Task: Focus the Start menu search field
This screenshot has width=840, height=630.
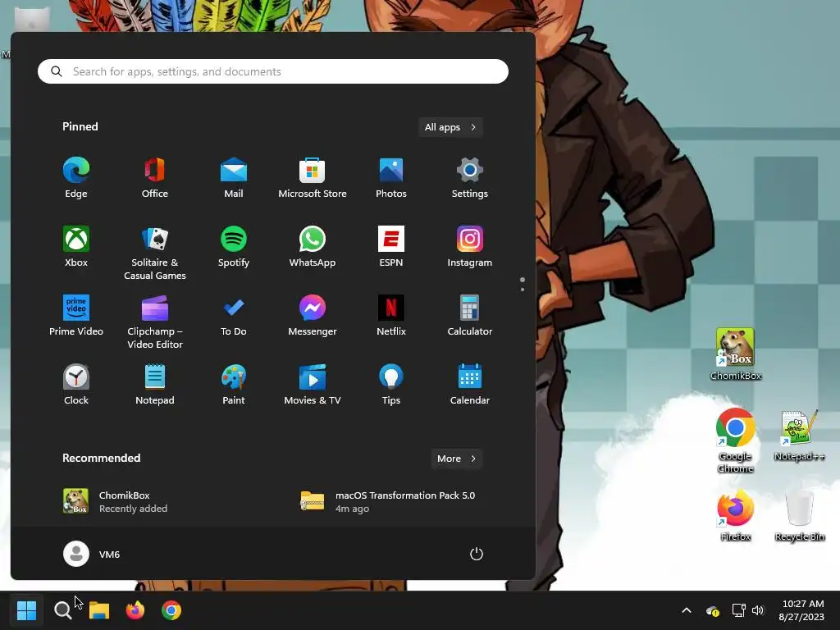Action: coord(273,71)
